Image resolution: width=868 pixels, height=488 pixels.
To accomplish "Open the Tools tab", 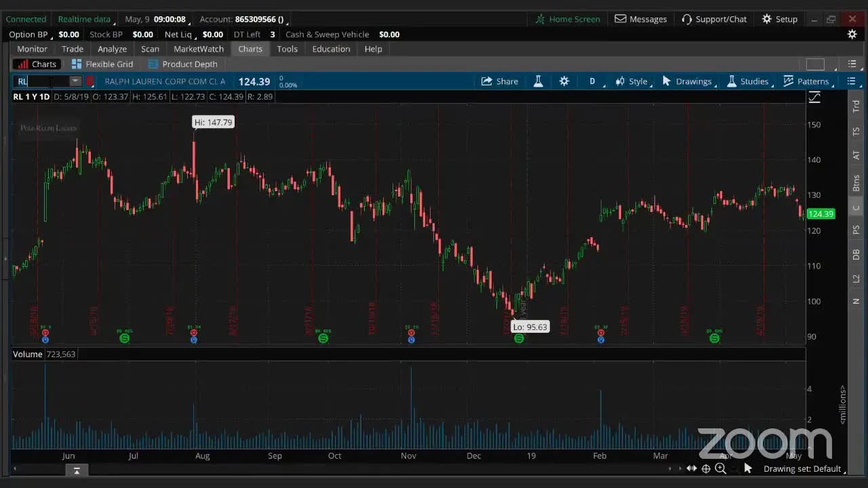I will pyautogui.click(x=288, y=49).
